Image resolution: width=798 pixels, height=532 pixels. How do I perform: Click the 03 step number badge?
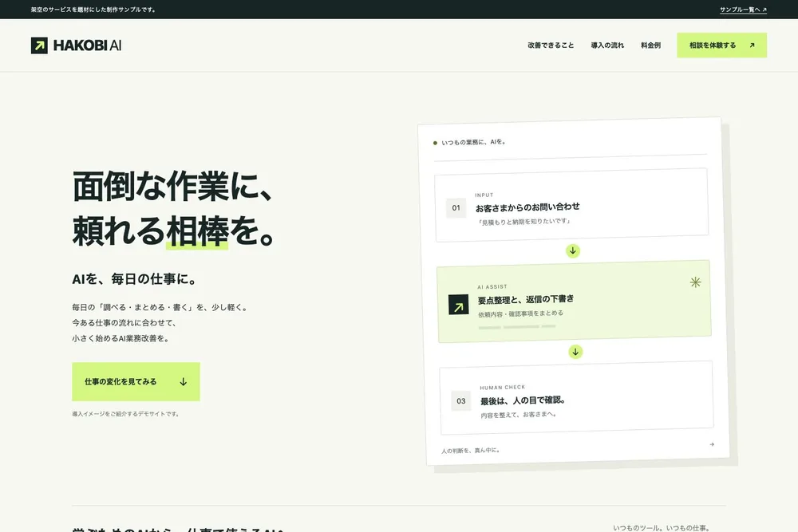461,400
